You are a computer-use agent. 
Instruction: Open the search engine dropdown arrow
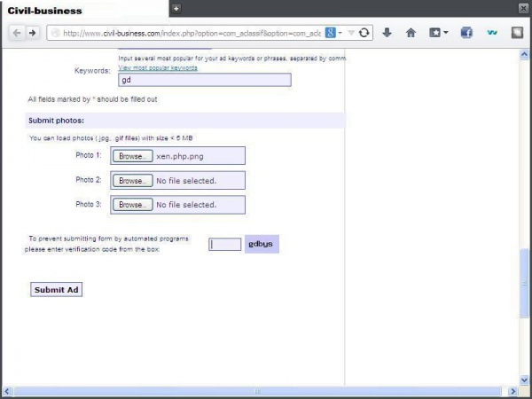340,33
